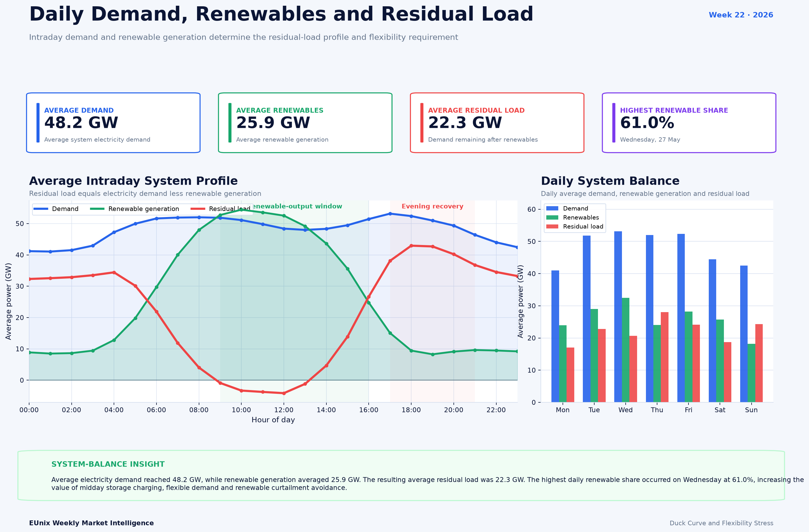
Task: Click the green Renewable generation line swatch
Action: pos(97,209)
